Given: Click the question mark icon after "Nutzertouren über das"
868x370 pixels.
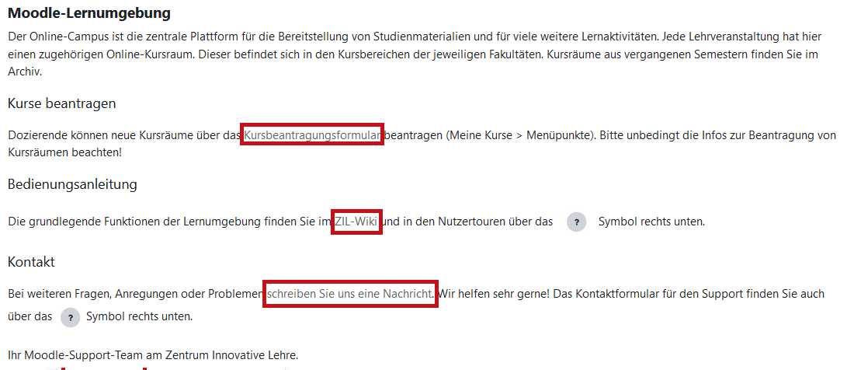Looking at the screenshot, I should pyautogui.click(x=575, y=222).
